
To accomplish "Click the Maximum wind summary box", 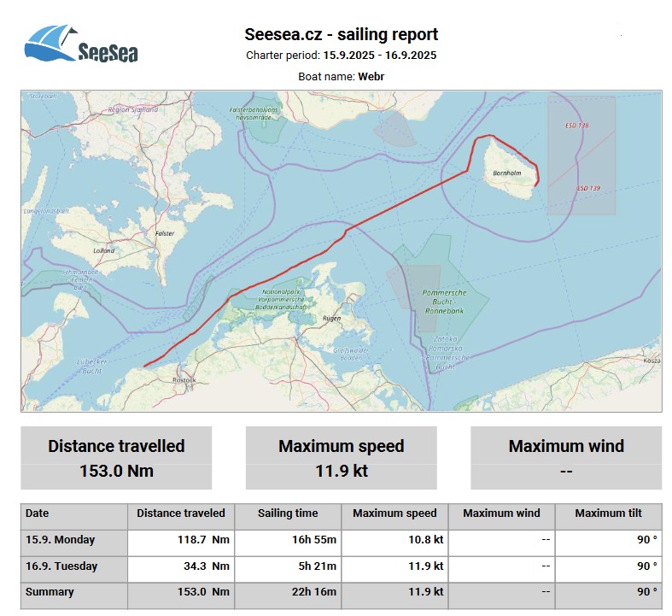I will (x=565, y=458).
